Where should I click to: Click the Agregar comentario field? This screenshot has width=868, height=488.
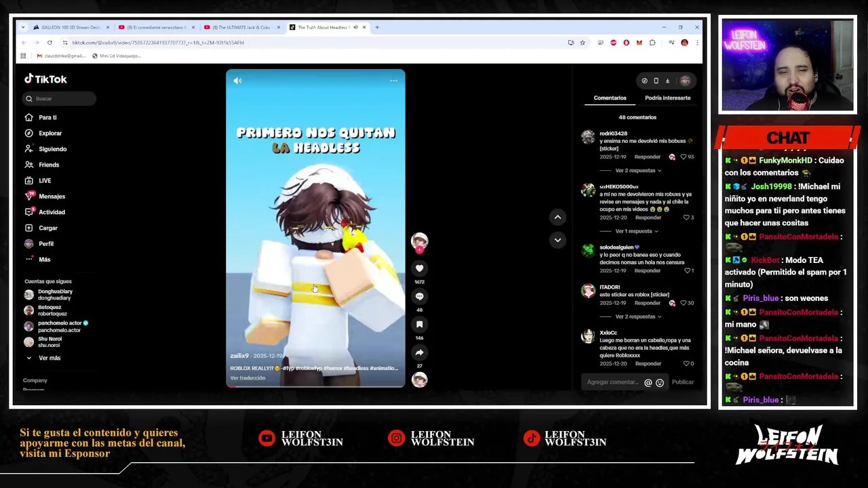(x=613, y=383)
